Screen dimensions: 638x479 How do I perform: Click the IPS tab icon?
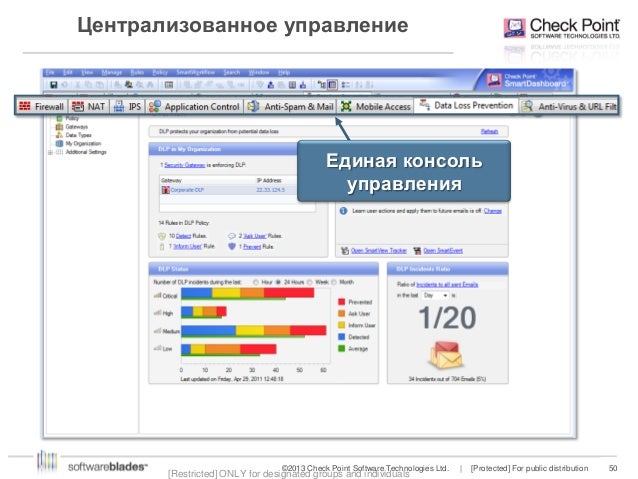[119, 106]
